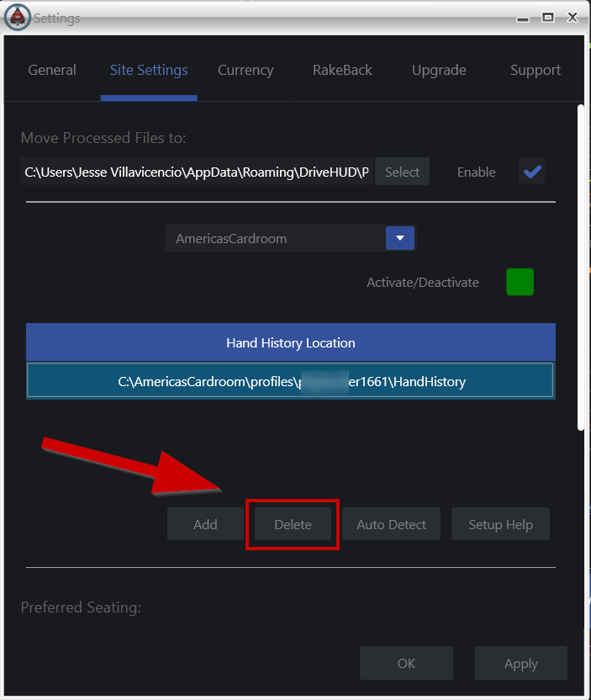Image resolution: width=591 pixels, height=700 pixels.
Task: Click the Apply button
Action: (521, 663)
